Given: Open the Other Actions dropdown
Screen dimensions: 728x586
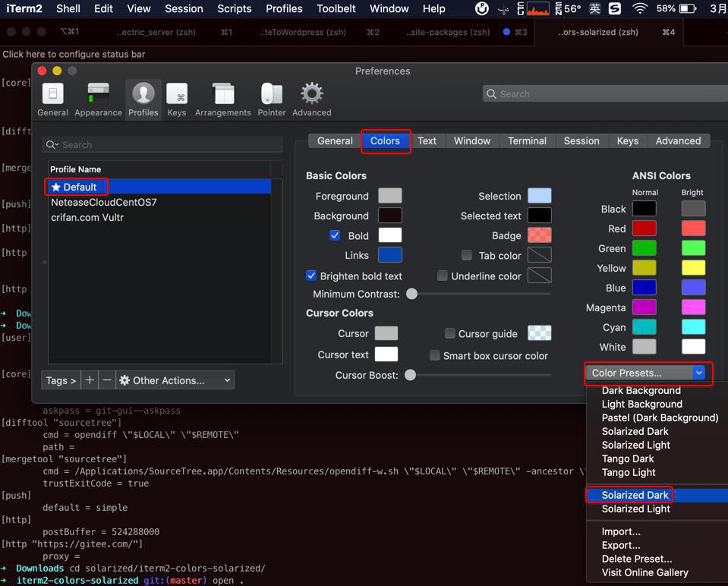Looking at the screenshot, I should click(175, 380).
